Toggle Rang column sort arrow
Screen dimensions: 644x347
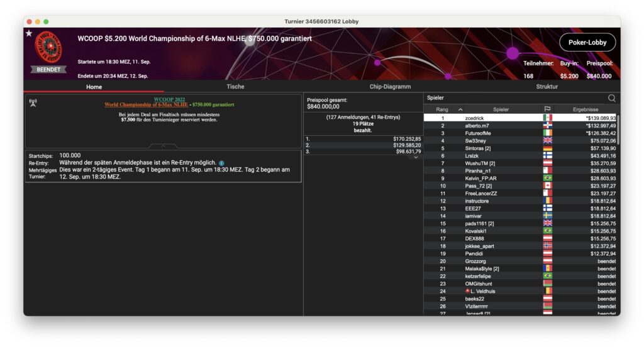pos(460,109)
